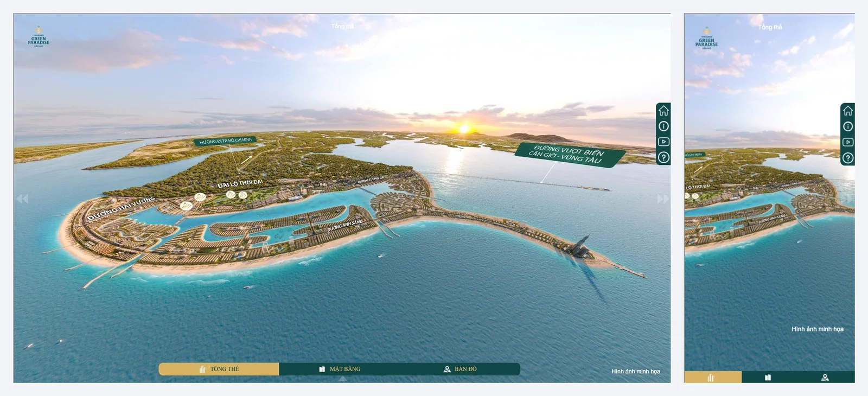Click the Home icon in the wide view
The height and width of the screenshot is (396, 868).
(x=663, y=111)
